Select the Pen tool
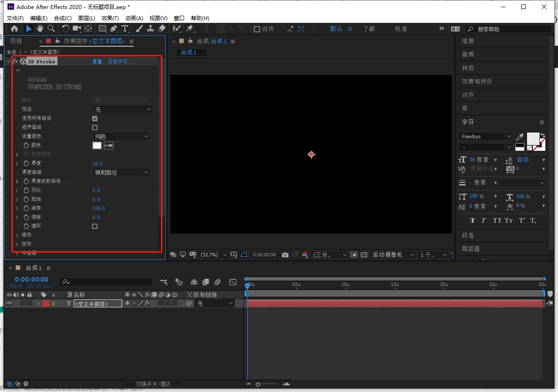558x392 pixels. pyautogui.click(x=114, y=29)
